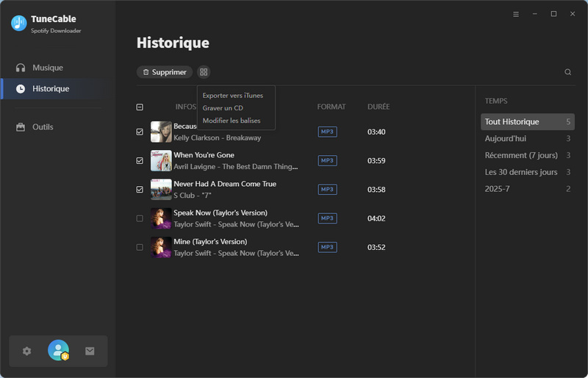
Task: Click the TuneCable app logo
Action: [x=18, y=24]
